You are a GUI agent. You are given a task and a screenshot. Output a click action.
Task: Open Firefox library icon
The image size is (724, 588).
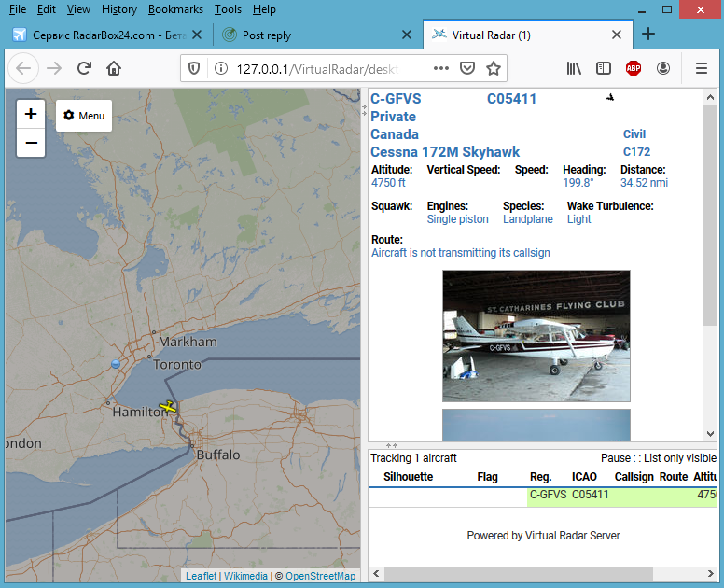574,68
